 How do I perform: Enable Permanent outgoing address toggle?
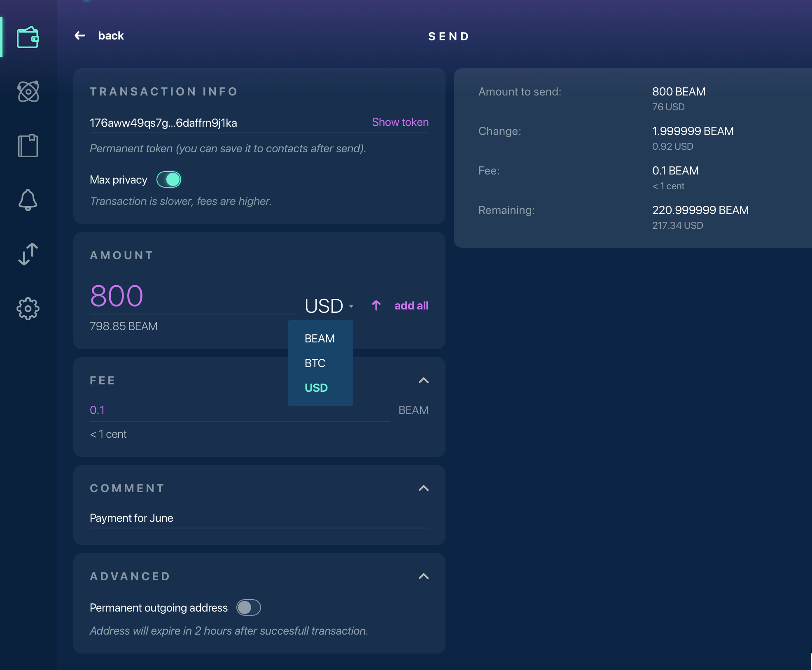pyautogui.click(x=249, y=607)
